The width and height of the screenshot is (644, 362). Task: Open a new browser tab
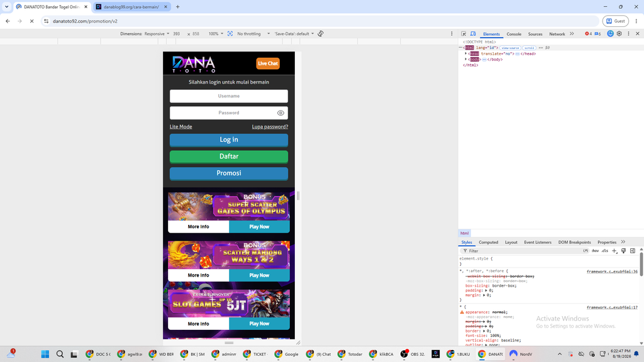pyautogui.click(x=178, y=6)
